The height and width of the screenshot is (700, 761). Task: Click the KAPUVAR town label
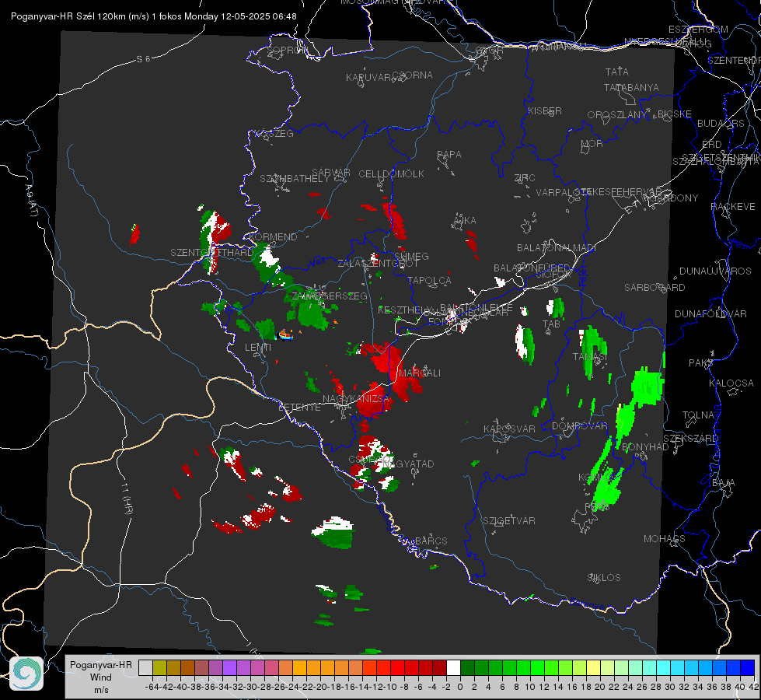[369, 78]
